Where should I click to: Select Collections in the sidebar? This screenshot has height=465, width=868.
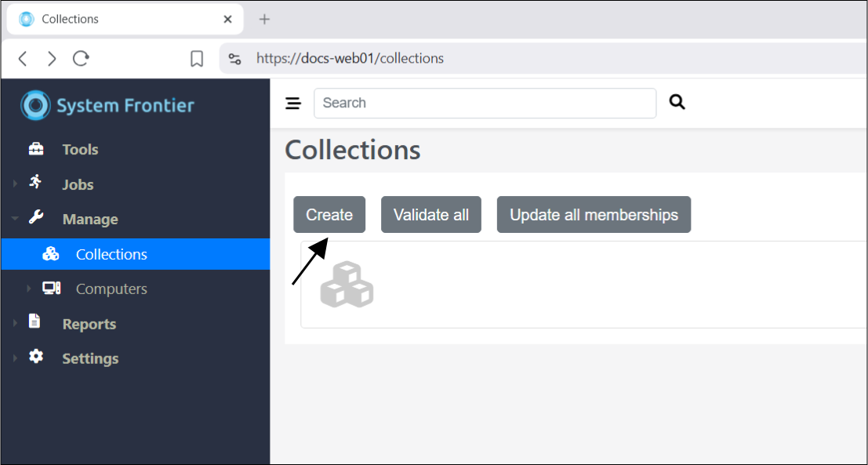111,254
